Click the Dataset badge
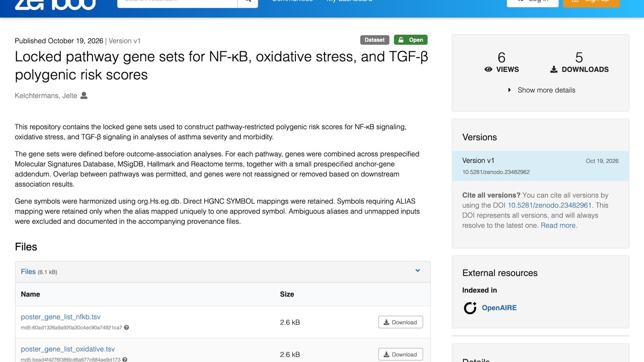This screenshot has width=644, height=362. (x=375, y=40)
